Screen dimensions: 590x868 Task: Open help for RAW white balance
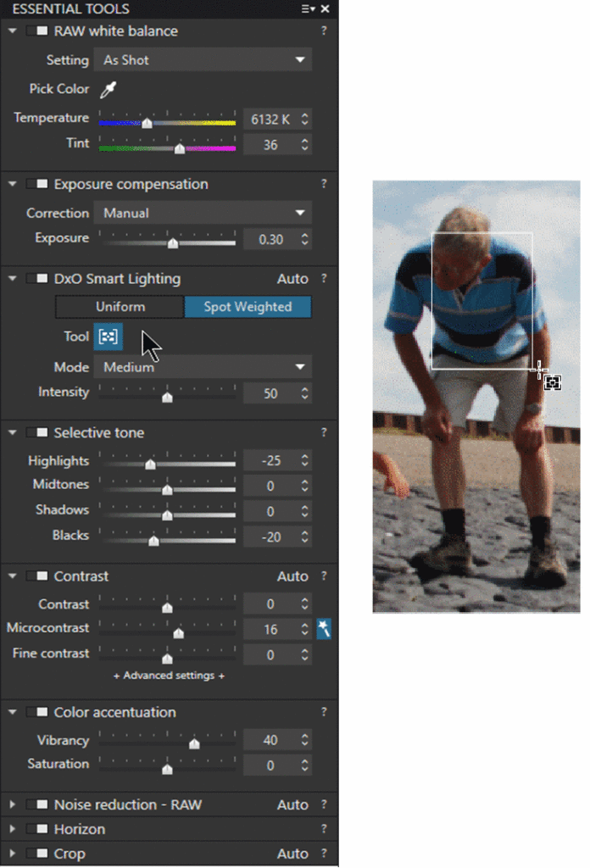click(324, 31)
